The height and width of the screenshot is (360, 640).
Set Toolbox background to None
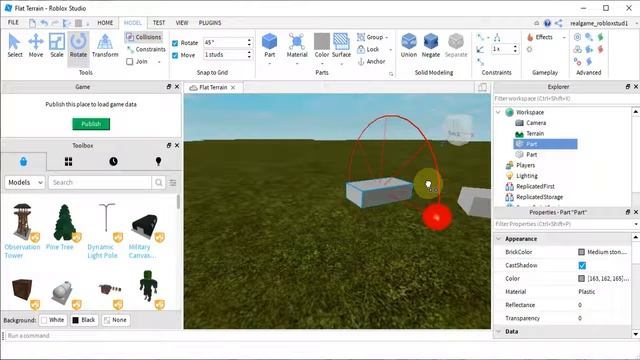(x=115, y=320)
